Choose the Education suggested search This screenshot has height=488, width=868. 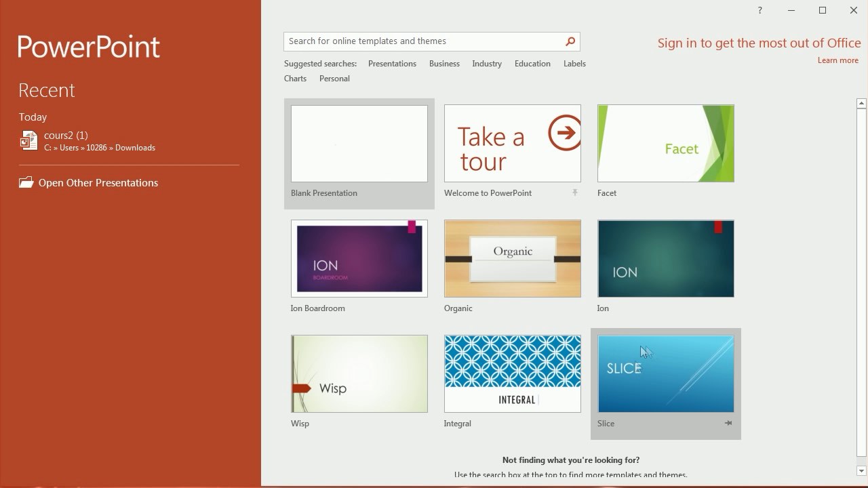coord(532,64)
